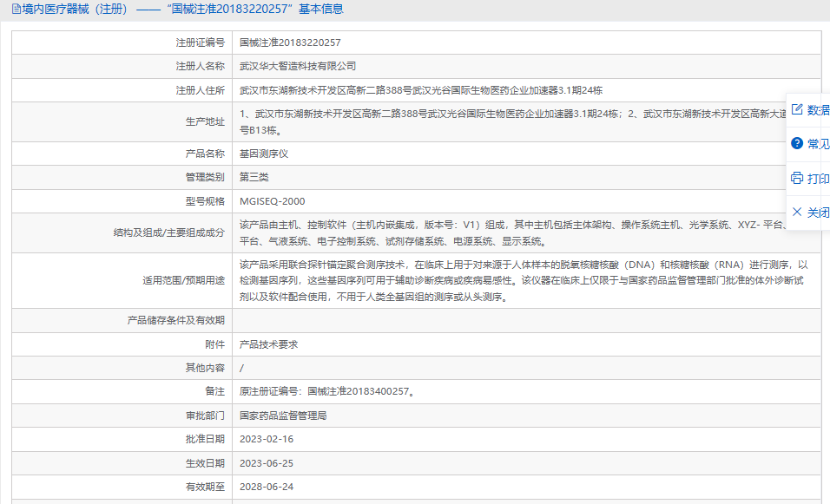Click the 适用范围/预期用途 row label

coord(183,280)
